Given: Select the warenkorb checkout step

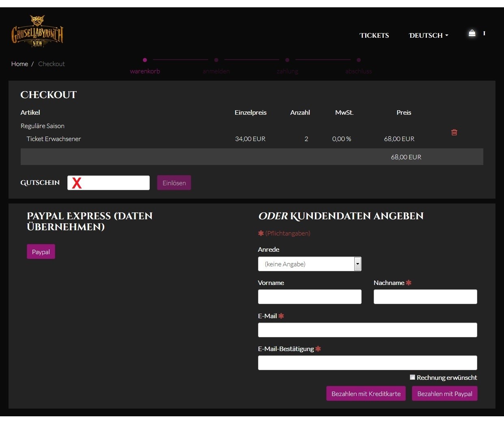Looking at the screenshot, I should click(145, 67).
